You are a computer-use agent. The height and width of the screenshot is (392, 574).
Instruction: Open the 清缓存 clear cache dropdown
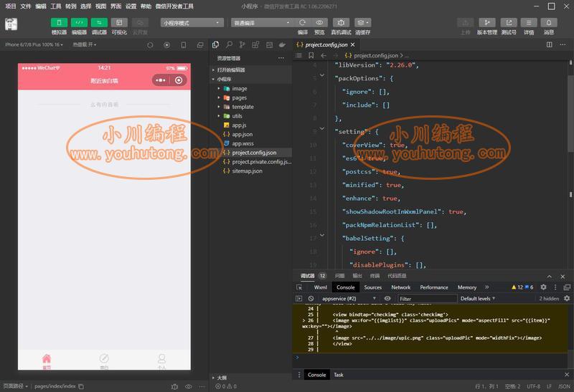(x=362, y=23)
